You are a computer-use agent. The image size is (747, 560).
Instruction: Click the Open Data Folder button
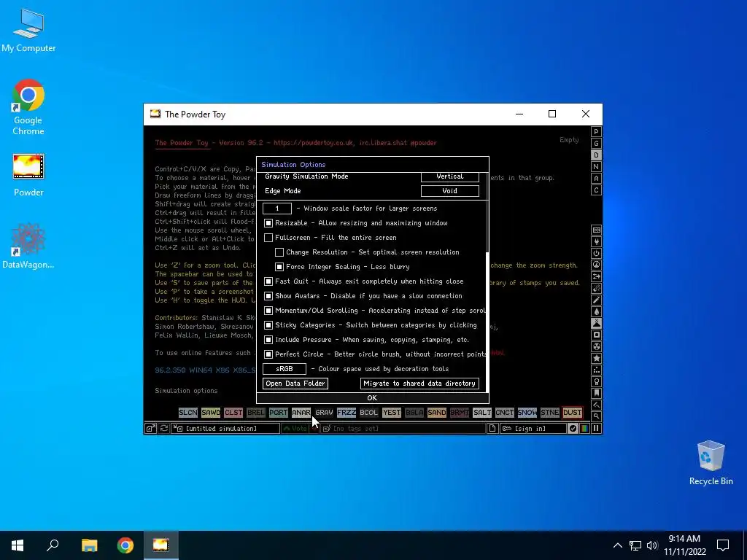(x=295, y=384)
